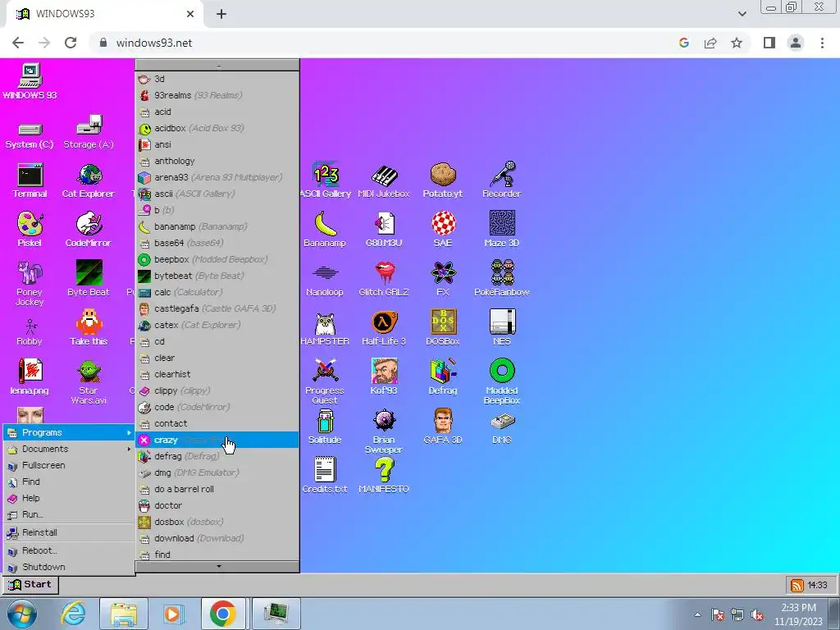Select Reboot... in the Start menu
Viewport: 840px width, 630px height.
(69, 550)
